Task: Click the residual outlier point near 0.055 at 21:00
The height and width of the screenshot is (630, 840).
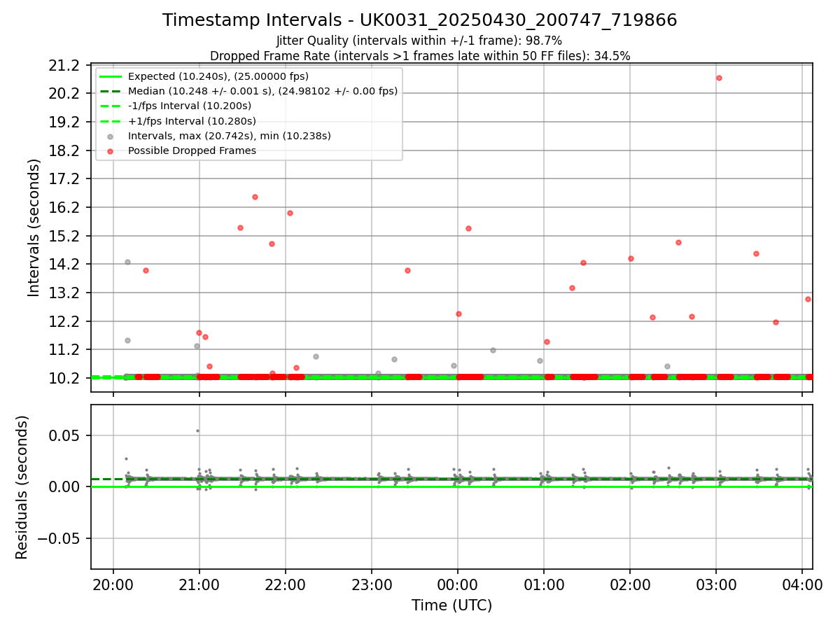Action: click(197, 430)
